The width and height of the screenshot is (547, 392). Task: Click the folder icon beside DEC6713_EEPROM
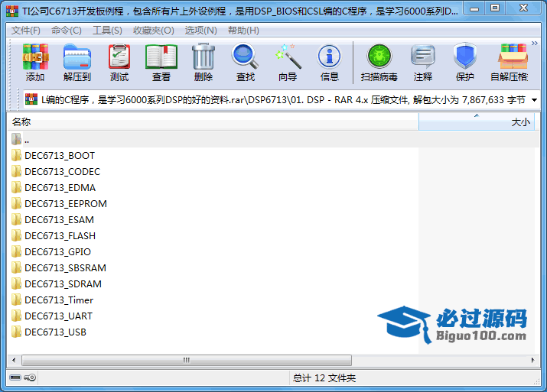[x=16, y=203]
